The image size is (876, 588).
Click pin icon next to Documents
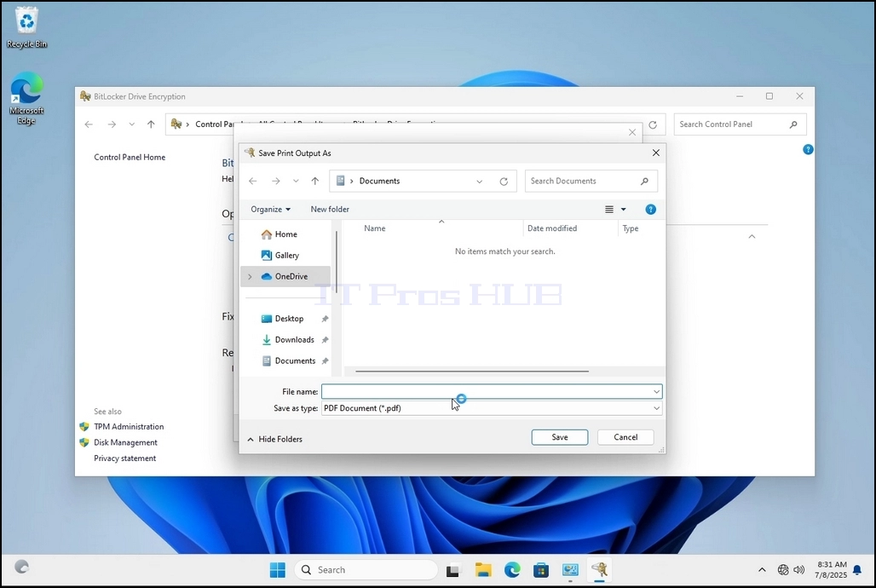tap(325, 361)
